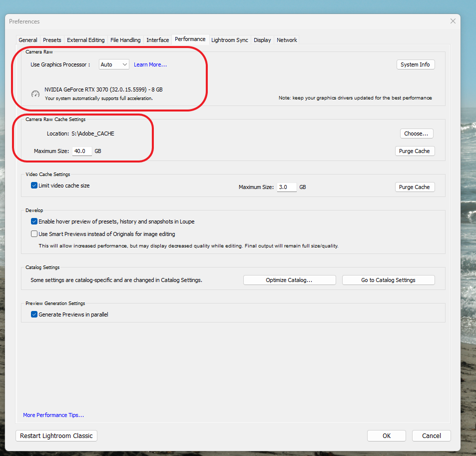Image resolution: width=476 pixels, height=456 pixels.
Task: Toggle Generate Previews in parallel
Action: [x=34, y=314]
